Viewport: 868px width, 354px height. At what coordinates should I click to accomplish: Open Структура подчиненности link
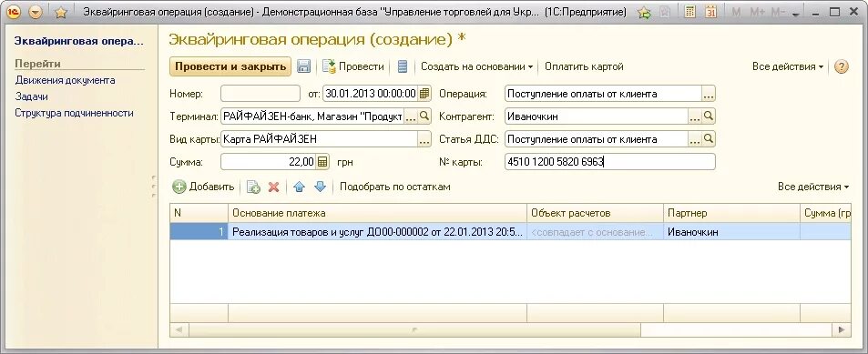click(x=74, y=113)
